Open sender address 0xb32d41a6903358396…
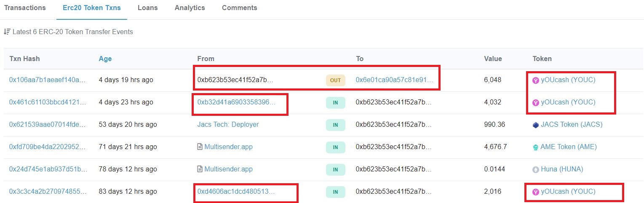Image resolution: width=644 pixels, height=203 pixels. [x=236, y=102]
